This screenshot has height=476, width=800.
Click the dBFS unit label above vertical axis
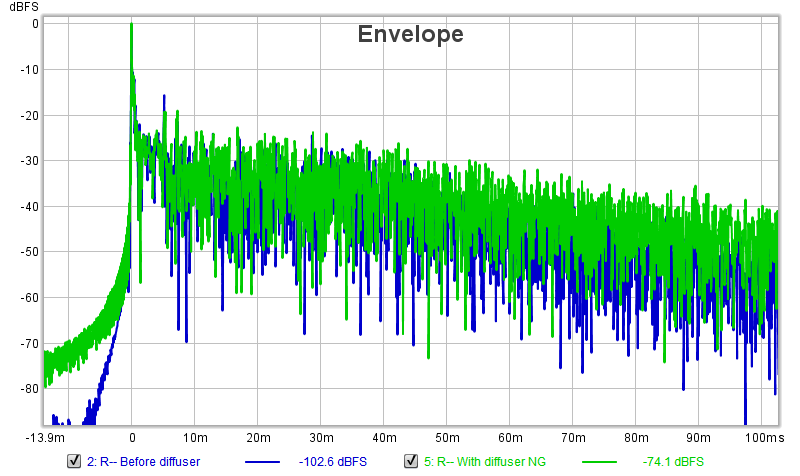click(x=23, y=7)
